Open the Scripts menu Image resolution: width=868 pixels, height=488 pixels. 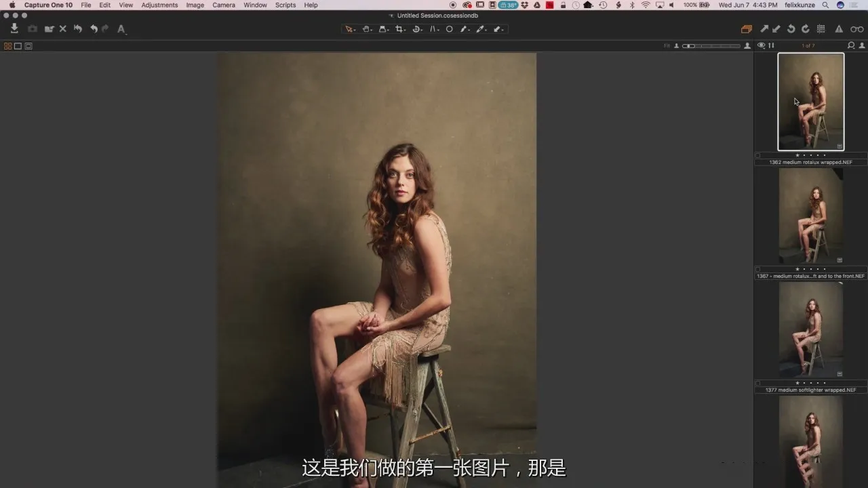pos(285,5)
